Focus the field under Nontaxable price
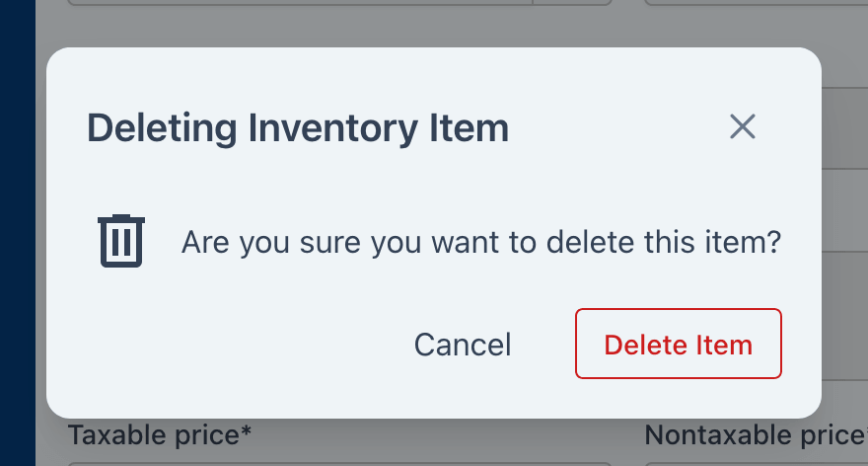This screenshot has width=868, height=466. pyautogui.click(x=757, y=464)
